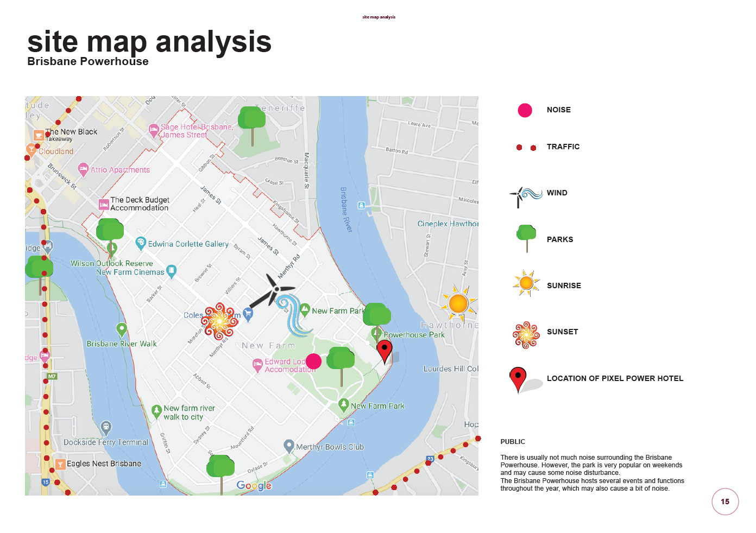Image resolution: width=756 pixels, height=533 pixels.
Task: Select the Coles shopping cart pin
Action: tap(248, 314)
